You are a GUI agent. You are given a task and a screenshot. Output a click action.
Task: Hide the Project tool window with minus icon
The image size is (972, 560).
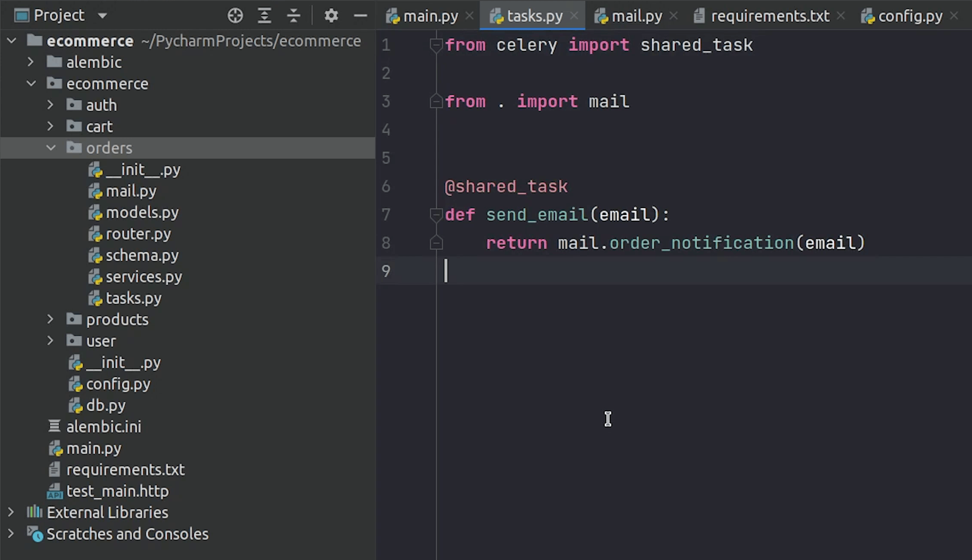point(360,15)
